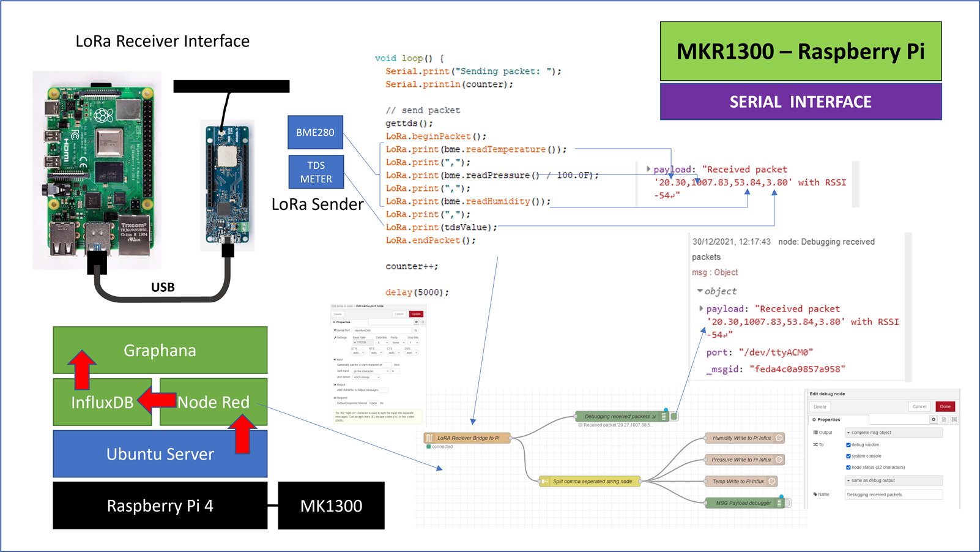Toggle the MSG Payload debugger node's output button
This screenshot has height=552, width=980.
(x=788, y=503)
